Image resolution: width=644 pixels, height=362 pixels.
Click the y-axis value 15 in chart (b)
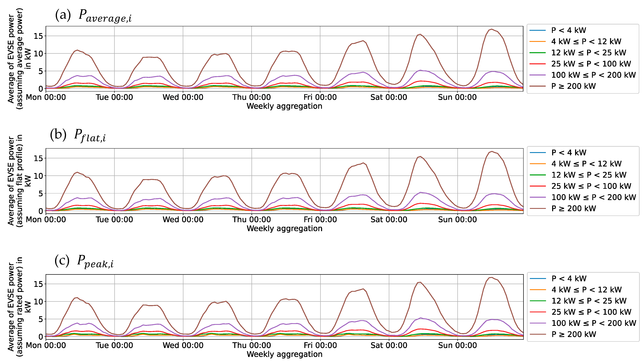(x=39, y=158)
